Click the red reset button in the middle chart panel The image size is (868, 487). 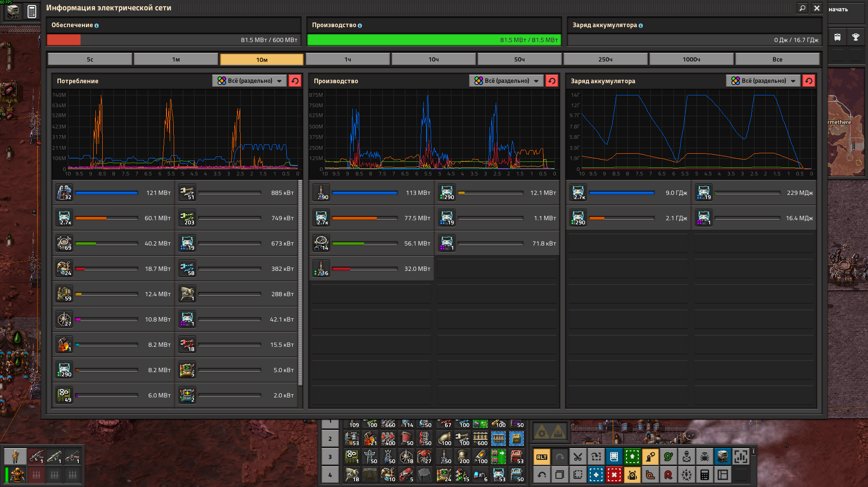pyautogui.click(x=552, y=81)
